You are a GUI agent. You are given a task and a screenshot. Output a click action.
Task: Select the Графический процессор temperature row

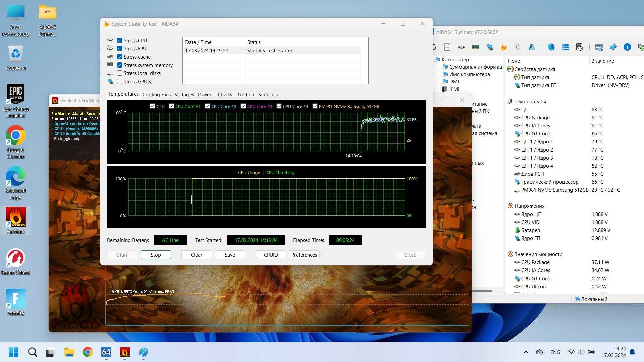tap(575, 182)
